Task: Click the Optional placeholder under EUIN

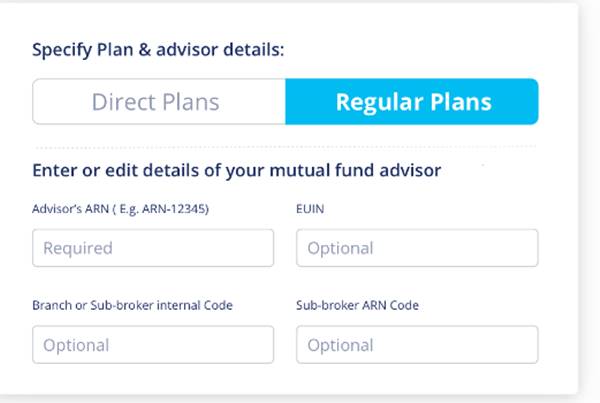Action: click(x=340, y=248)
